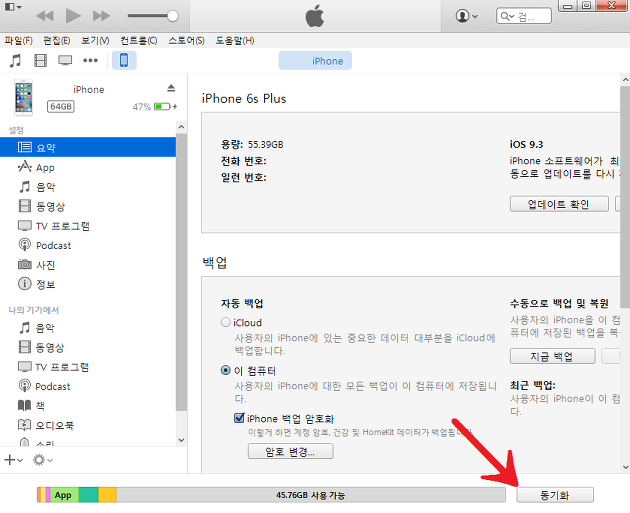Click the 지금 백업 button
Image resolution: width=630 pixels, height=513 pixels.
(552, 356)
